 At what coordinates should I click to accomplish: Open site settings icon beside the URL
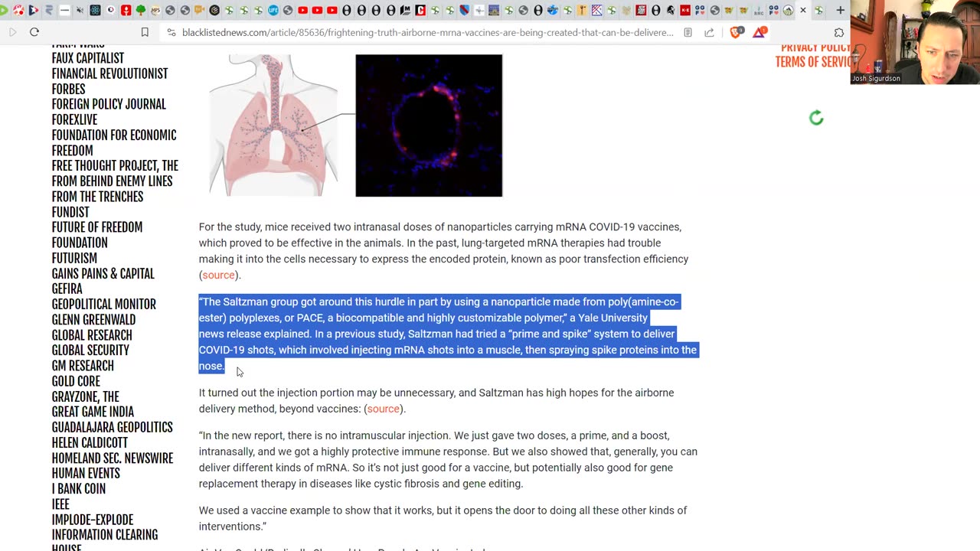click(x=171, y=32)
